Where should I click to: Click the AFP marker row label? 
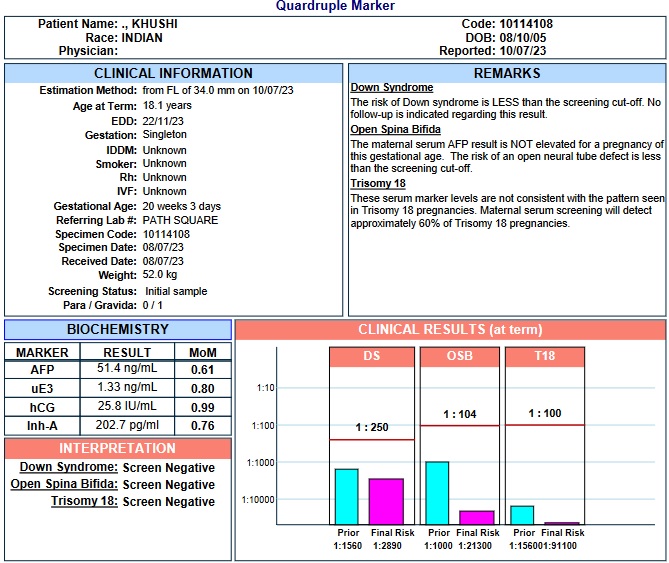(x=42, y=370)
